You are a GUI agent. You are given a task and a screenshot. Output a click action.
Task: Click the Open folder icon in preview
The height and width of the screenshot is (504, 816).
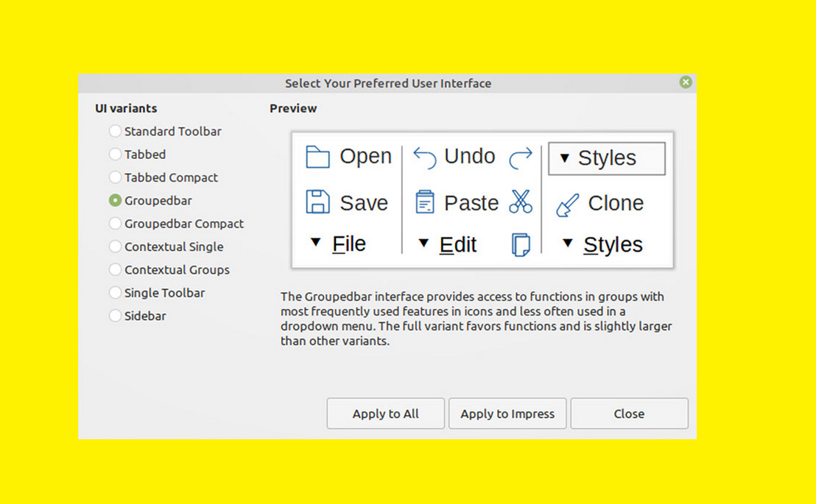pos(317,157)
